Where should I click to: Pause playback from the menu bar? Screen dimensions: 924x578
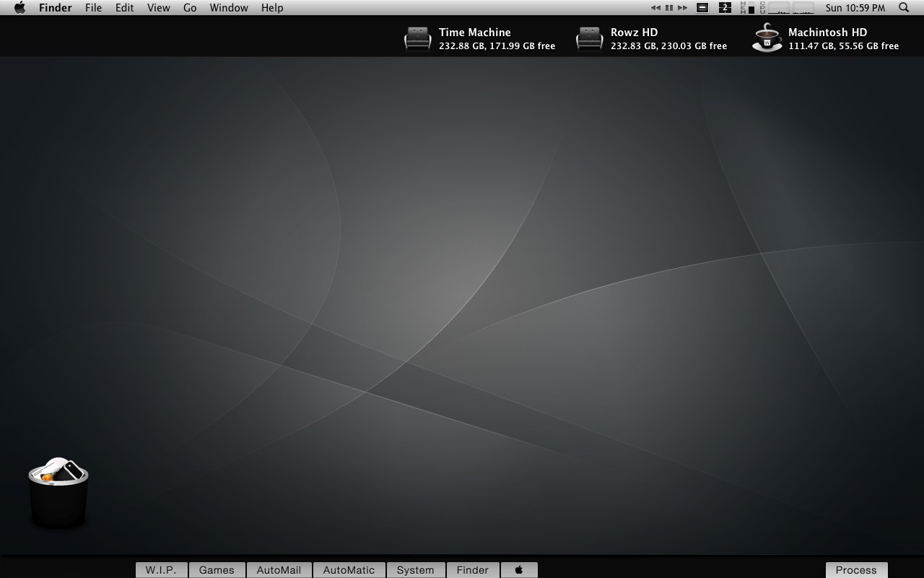(x=669, y=8)
